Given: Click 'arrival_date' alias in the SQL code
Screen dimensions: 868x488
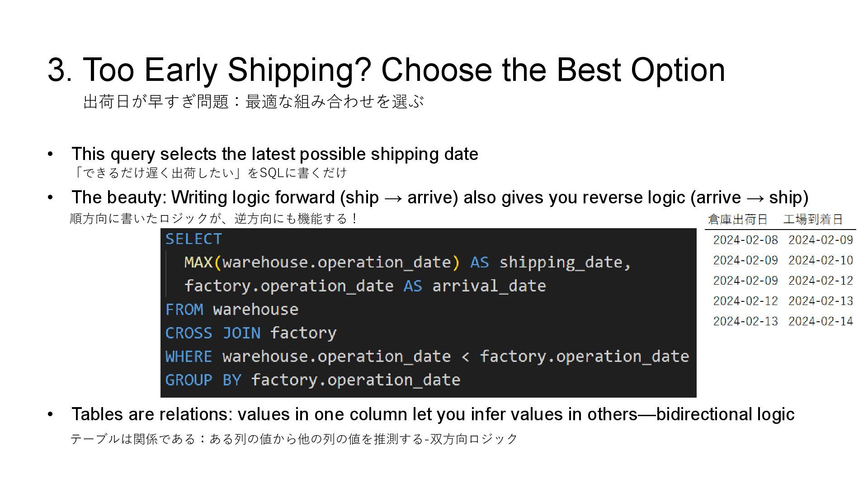Looking at the screenshot, I should click(x=489, y=286).
